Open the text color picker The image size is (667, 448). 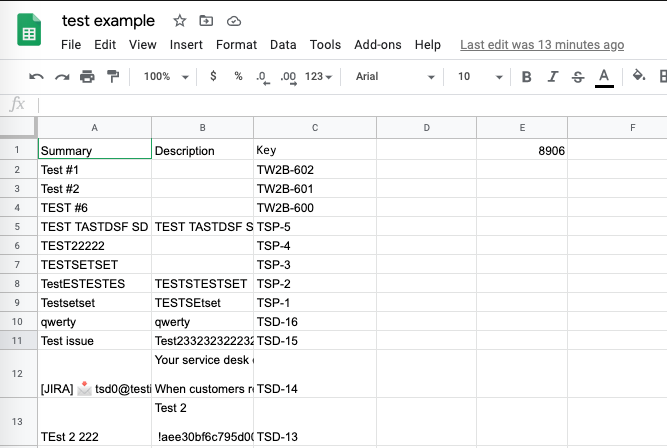pos(604,78)
